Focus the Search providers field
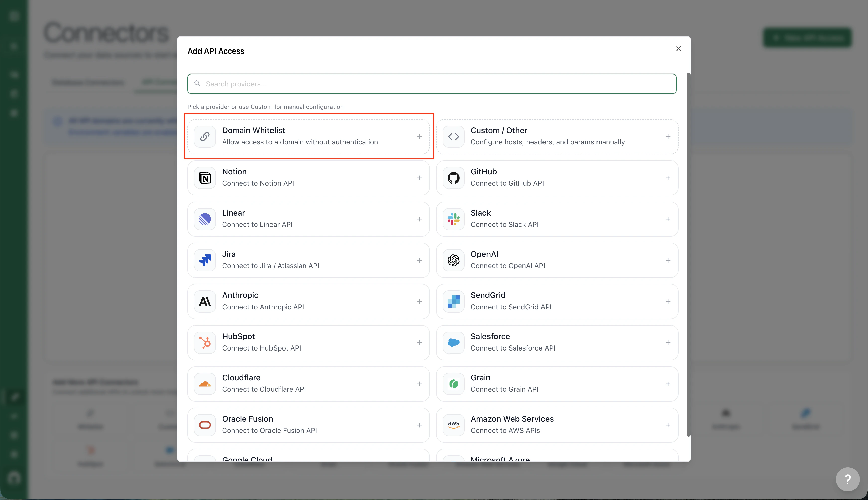Viewport: 868px width, 500px height. click(x=432, y=84)
